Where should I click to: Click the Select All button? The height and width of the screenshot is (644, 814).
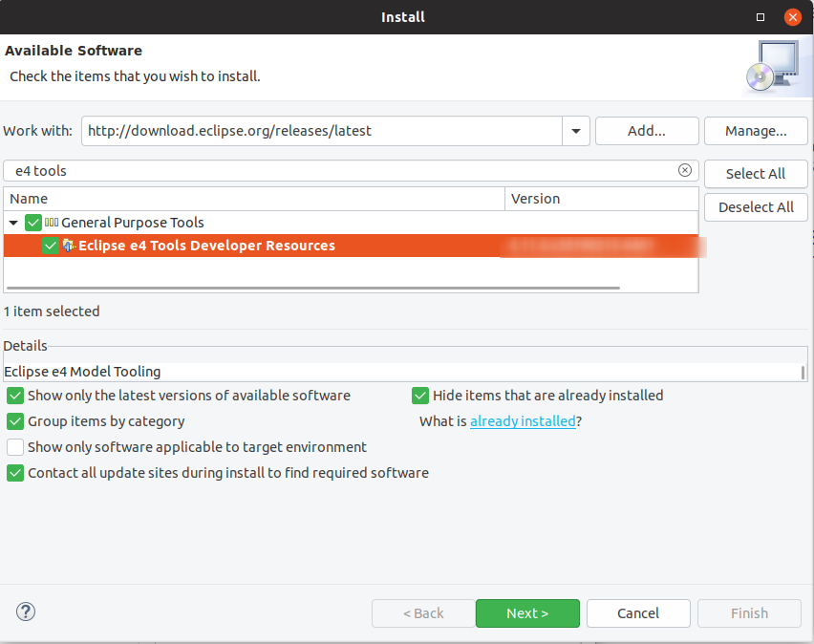(756, 174)
